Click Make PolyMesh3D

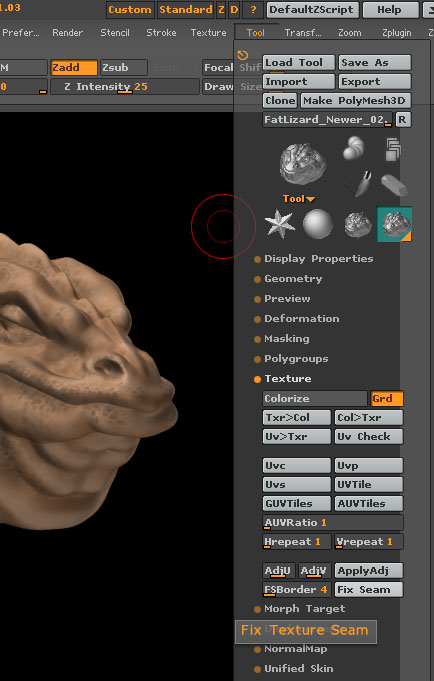tap(355, 101)
